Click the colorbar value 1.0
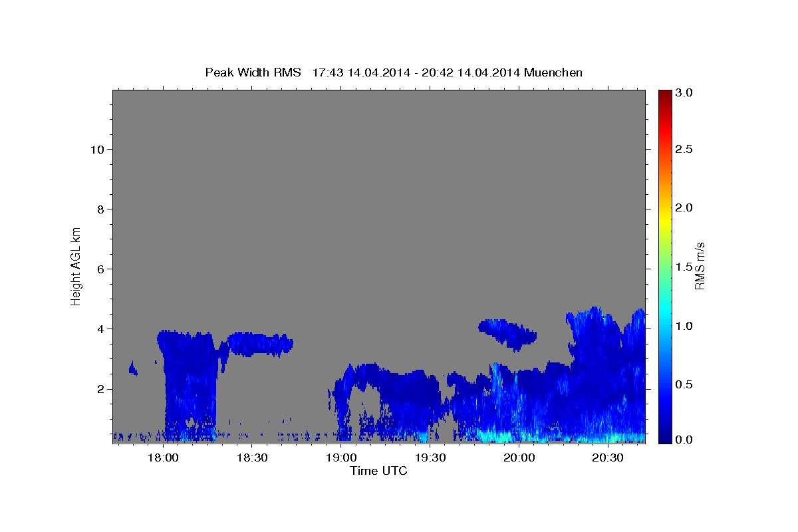798x532 pixels. point(684,325)
